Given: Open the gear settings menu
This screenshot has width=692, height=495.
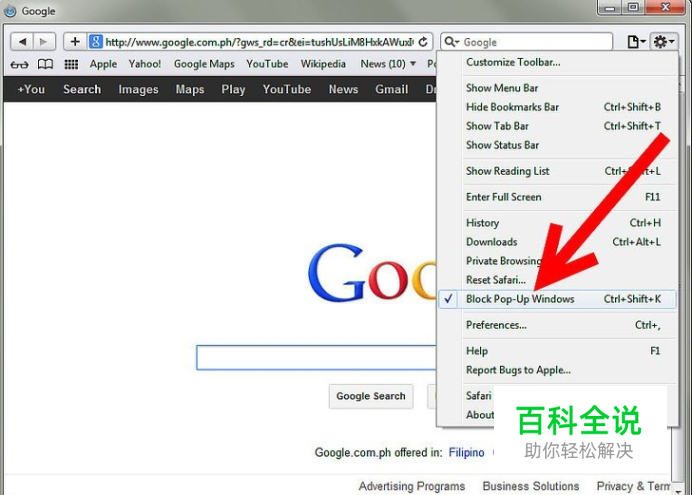Looking at the screenshot, I should pos(664,42).
